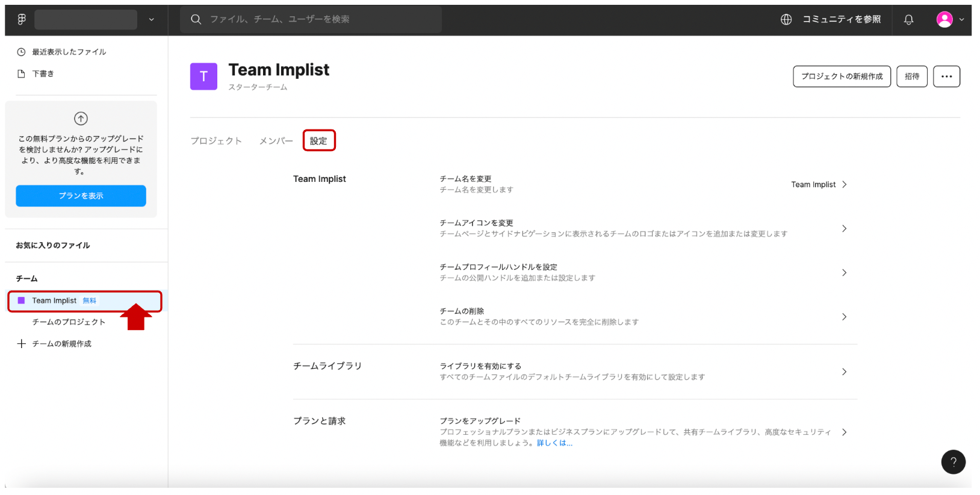Click the purple Team Implist square icon
This screenshot has height=495, width=980.
[x=21, y=300]
